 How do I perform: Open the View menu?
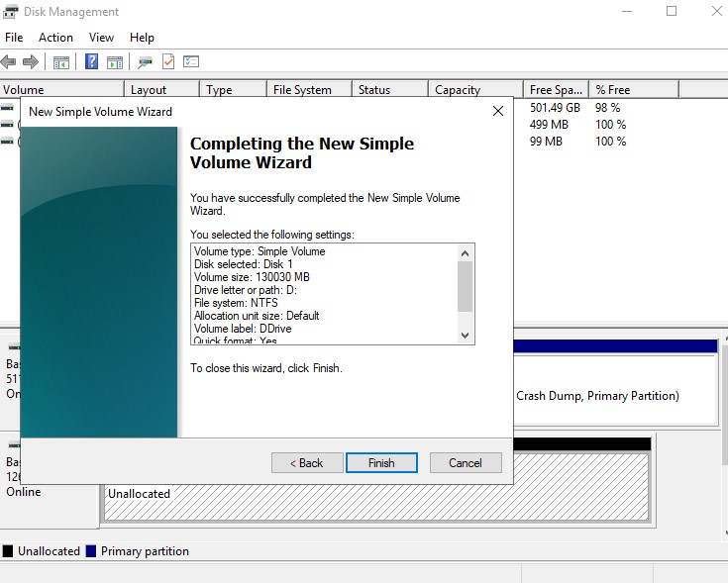coord(101,38)
